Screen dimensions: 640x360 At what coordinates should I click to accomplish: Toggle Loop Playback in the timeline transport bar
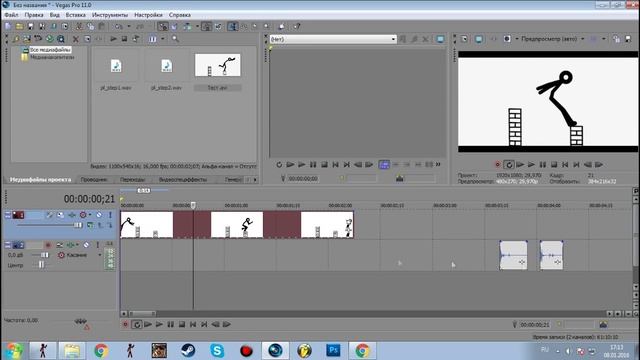[137, 324]
